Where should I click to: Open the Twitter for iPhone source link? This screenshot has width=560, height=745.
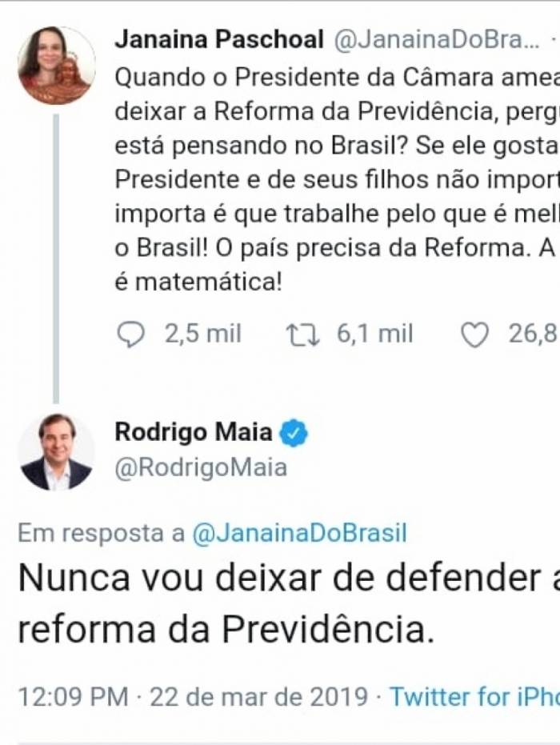pyautogui.click(x=474, y=696)
